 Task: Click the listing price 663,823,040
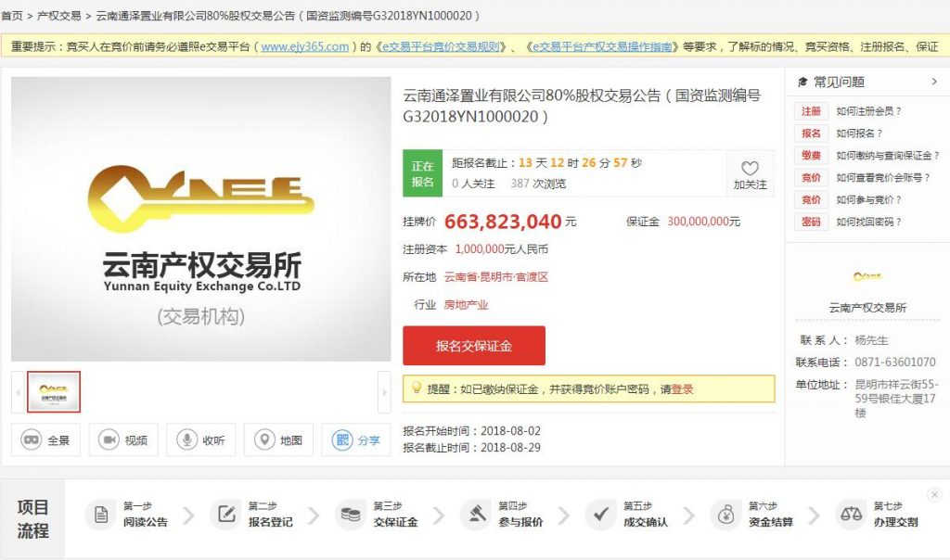point(503,222)
